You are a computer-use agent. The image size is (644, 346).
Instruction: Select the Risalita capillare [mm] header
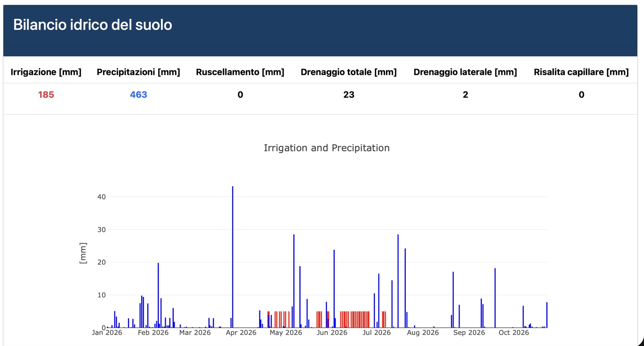point(581,72)
